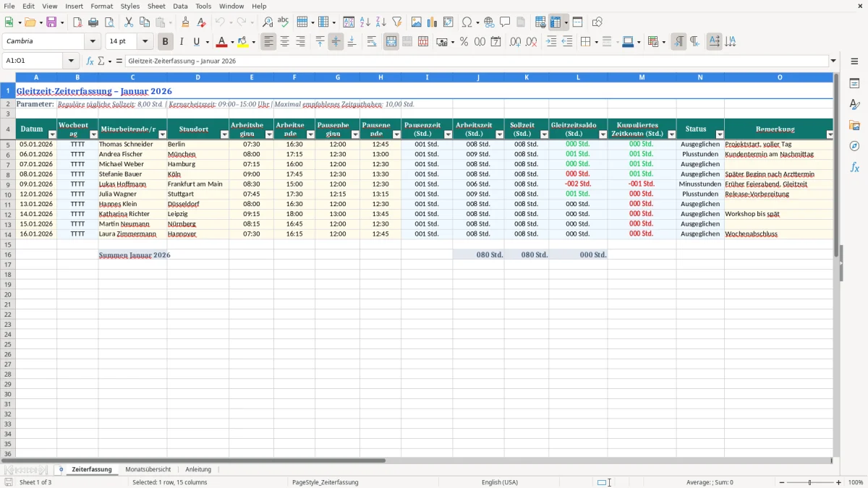
Task: Switch to the Monatsübersicht sheet tab
Action: (148, 469)
